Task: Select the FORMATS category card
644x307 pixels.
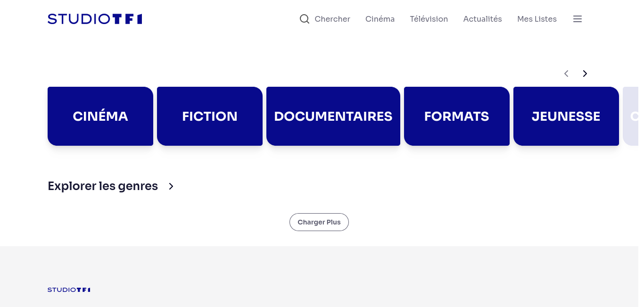Action: point(457,116)
